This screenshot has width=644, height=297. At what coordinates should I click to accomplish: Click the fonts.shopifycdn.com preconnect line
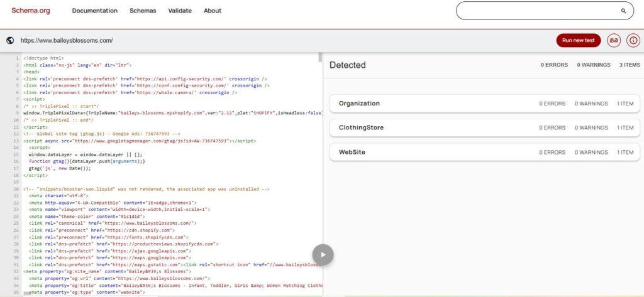coord(108,237)
